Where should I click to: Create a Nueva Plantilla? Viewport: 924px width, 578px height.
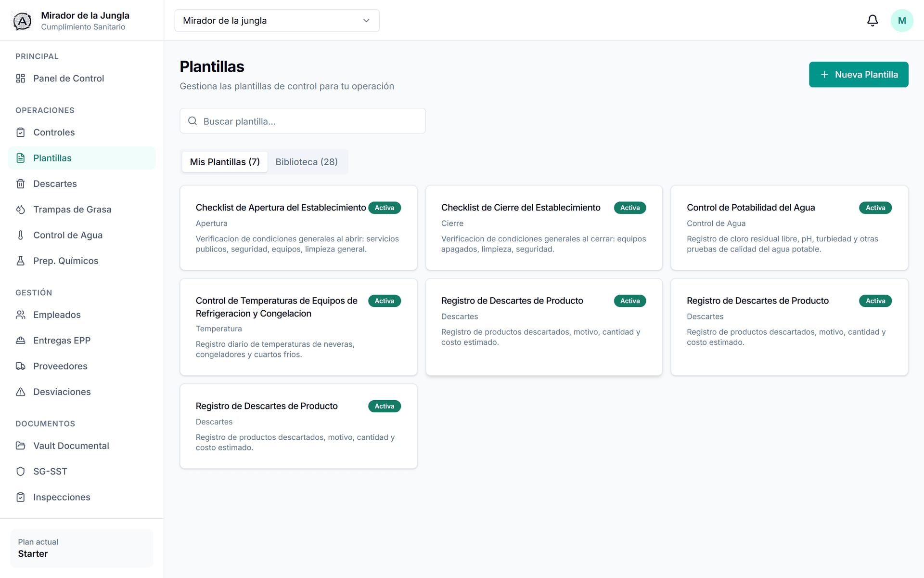point(859,75)
